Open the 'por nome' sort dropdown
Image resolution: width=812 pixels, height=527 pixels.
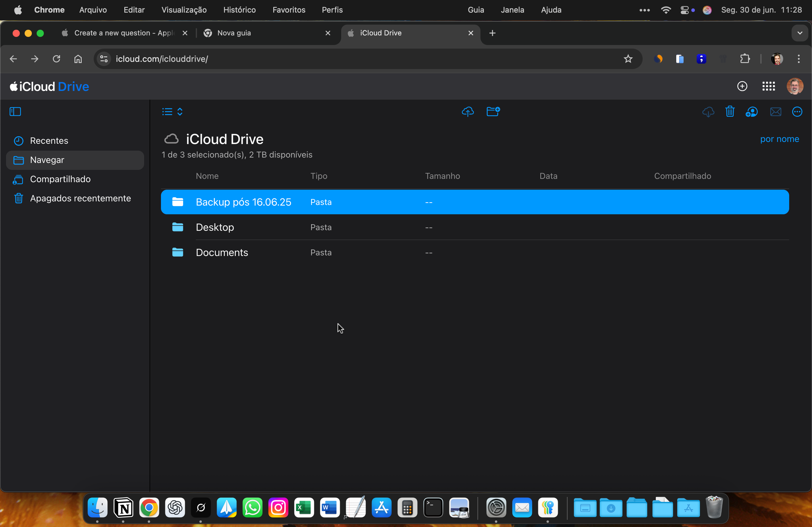(x=779, y=139)
